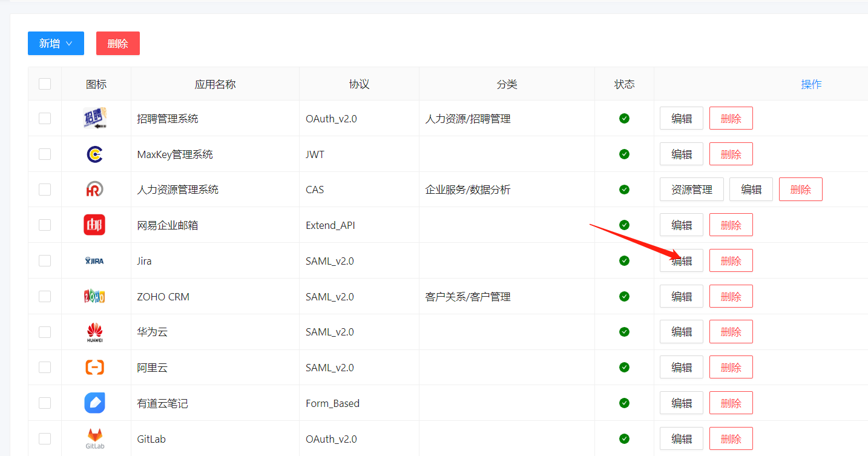Viewport: 868px width, 456px height.
Task: Check the GitLab row checkbox
Action: point(45,438)
